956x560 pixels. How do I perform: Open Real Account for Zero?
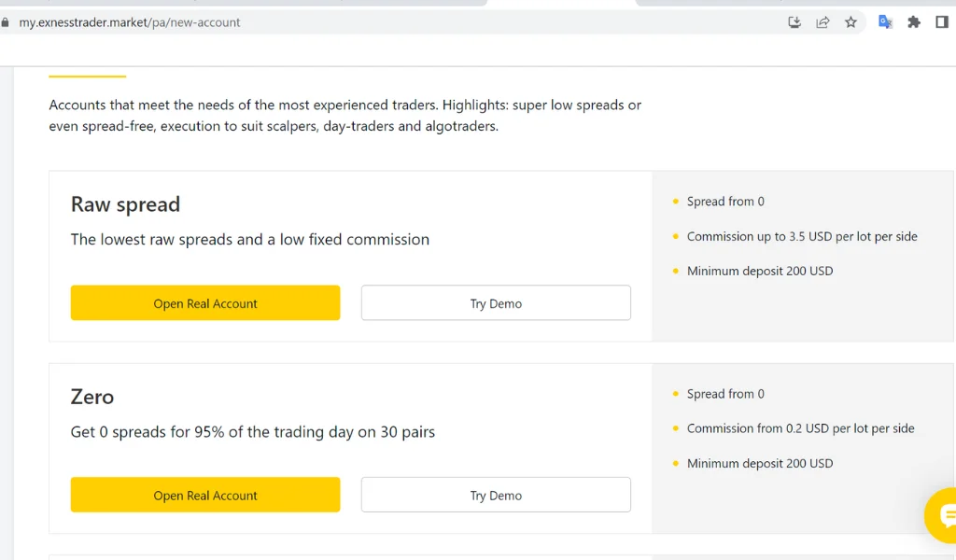[205, 496]
